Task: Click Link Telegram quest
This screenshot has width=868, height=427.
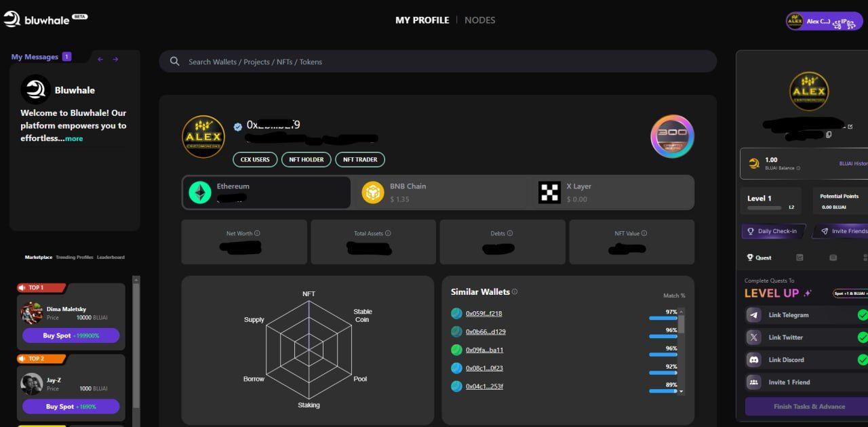Action: 807,315
